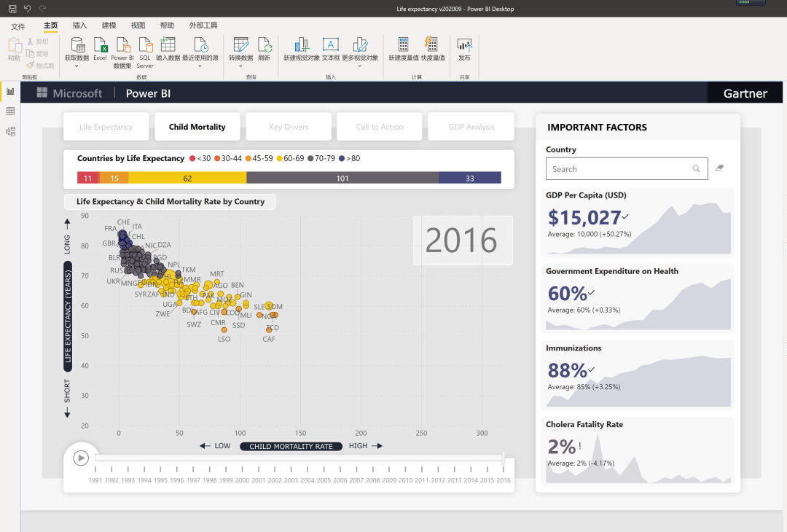The width and height of the screenshot is (787, 532).
Task: Select the Home (主页) ribbon tab
Action: (x=51, y=26)
